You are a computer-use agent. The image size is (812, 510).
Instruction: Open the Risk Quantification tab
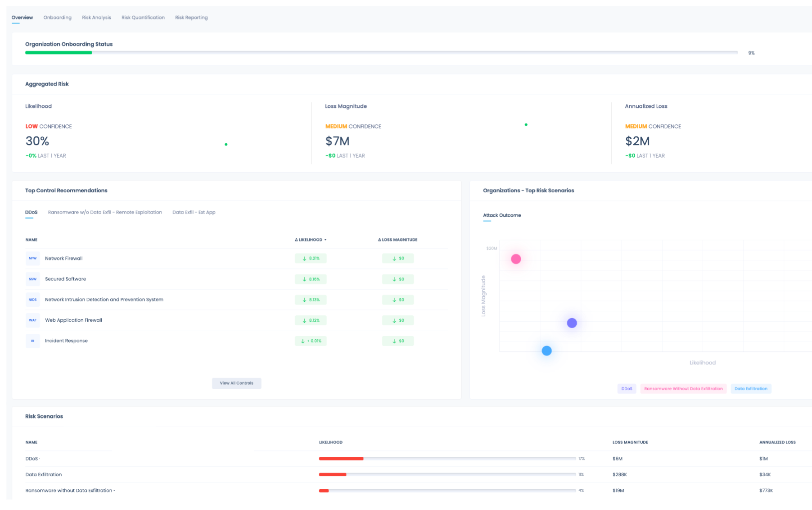point(143,18)
